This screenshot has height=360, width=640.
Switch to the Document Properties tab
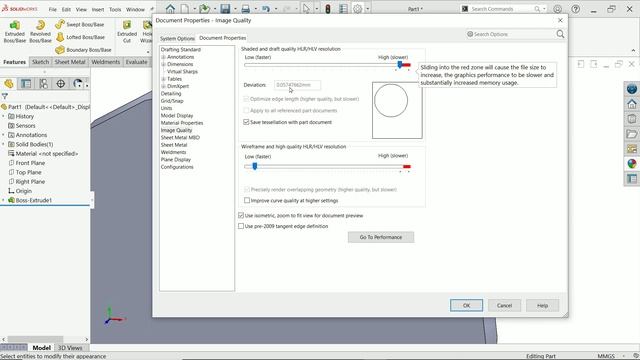click(x=222, y=38)
